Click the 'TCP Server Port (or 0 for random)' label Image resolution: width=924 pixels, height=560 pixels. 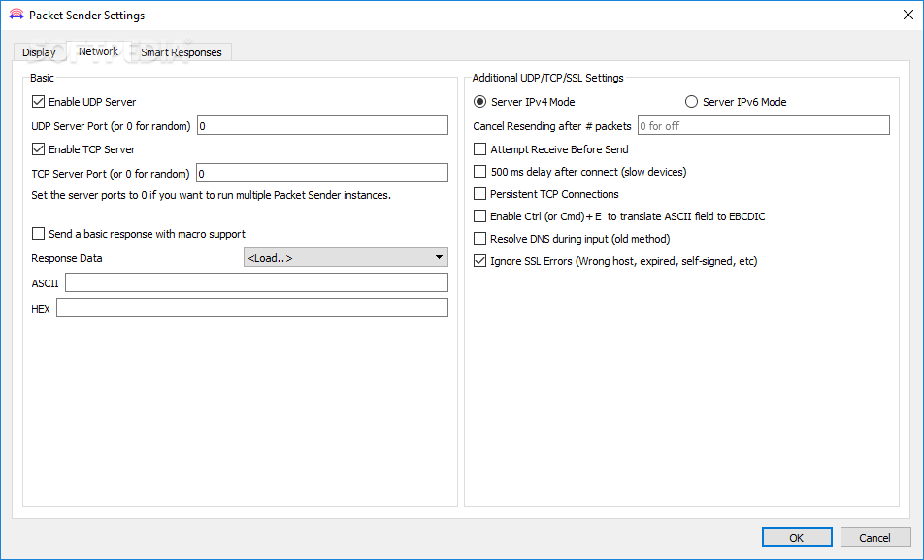tap(111, 174)
